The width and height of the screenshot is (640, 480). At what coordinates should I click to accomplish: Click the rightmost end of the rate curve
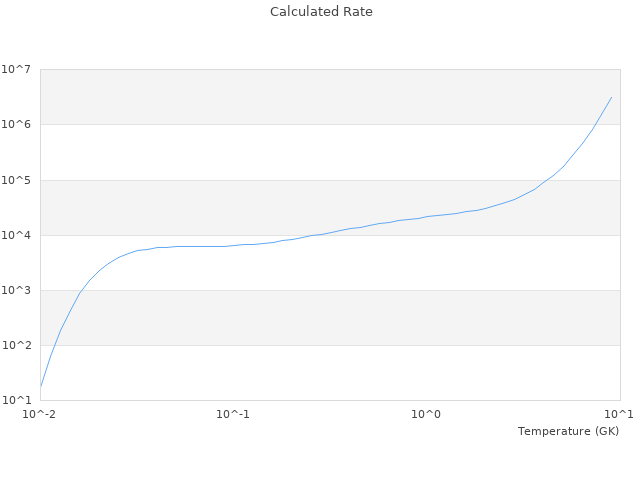click(611, 97)
